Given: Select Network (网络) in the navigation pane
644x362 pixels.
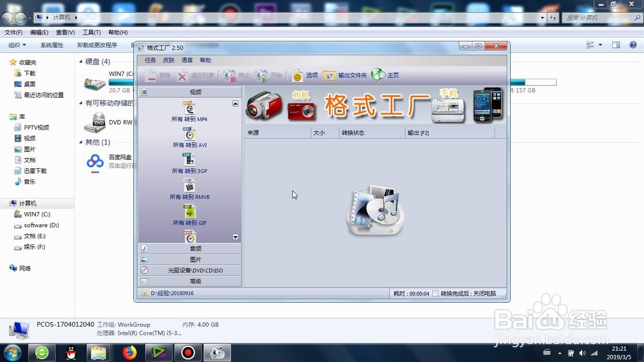Looking at the screenshot, I should [24, 269].
